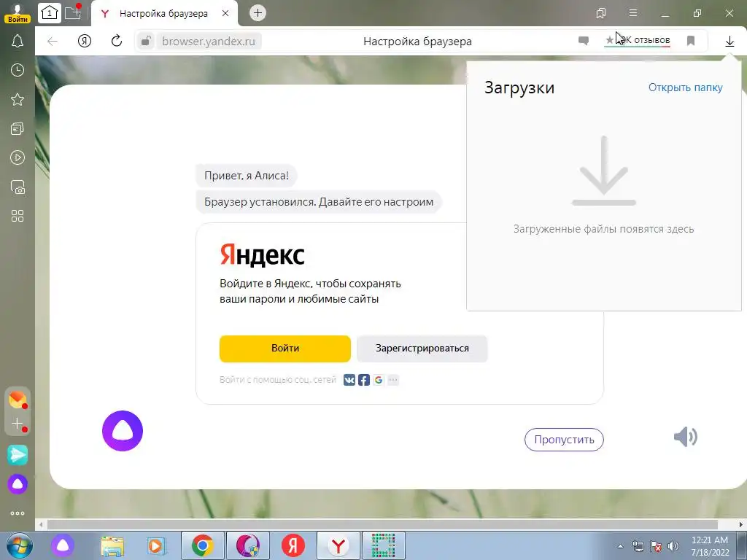This screenshot has height=560, width=747.
Task: Click the browser.yandex.ru address field
Action: click(208, 42)
